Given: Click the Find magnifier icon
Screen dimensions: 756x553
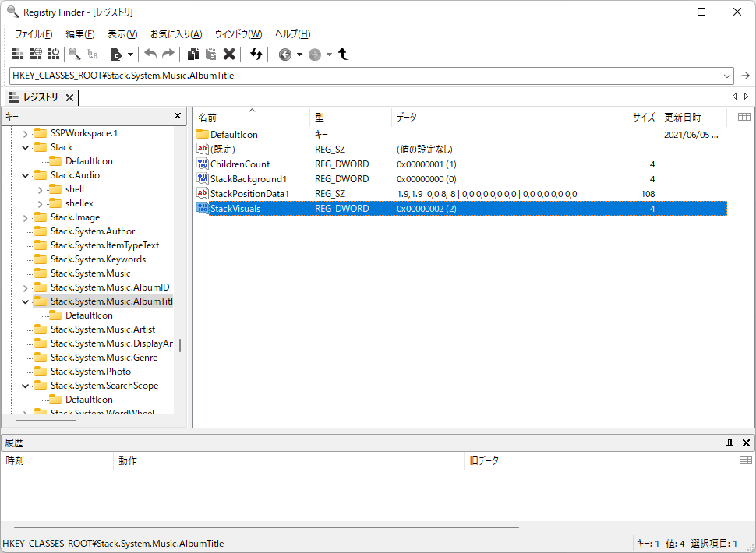Looking at the screenshot, I should pos(74,53).
